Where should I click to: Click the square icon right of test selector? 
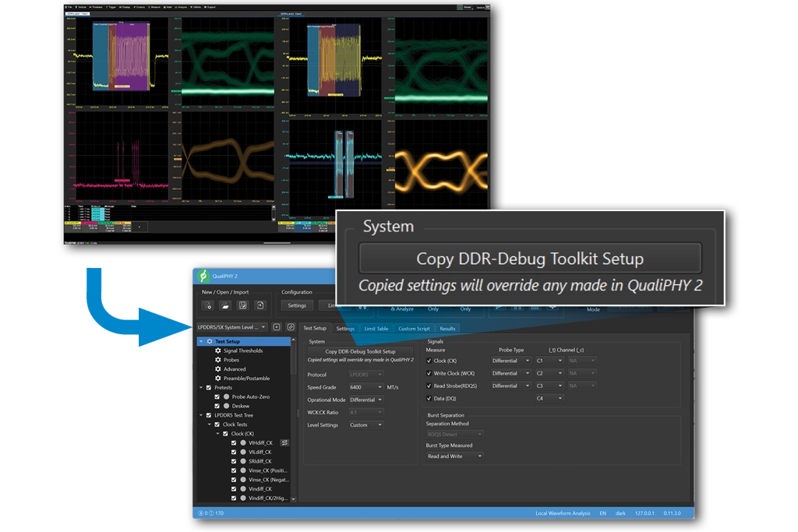[277, 328]
